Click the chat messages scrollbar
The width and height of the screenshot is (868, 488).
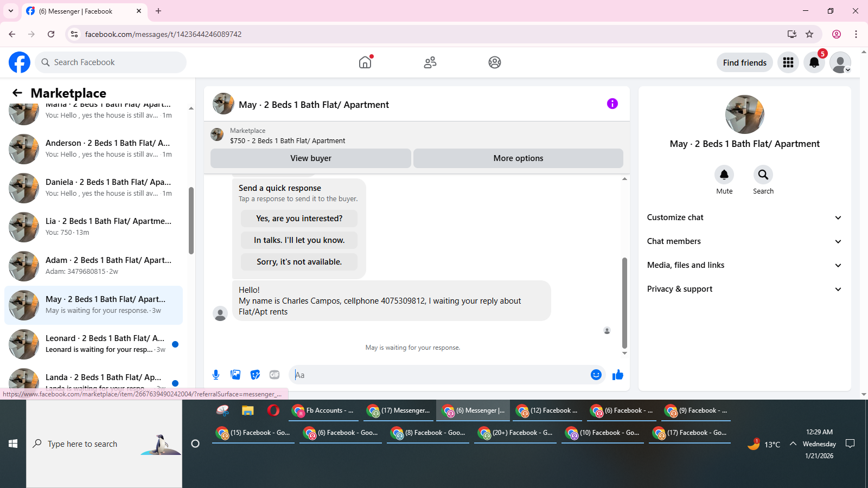(624, 303)
